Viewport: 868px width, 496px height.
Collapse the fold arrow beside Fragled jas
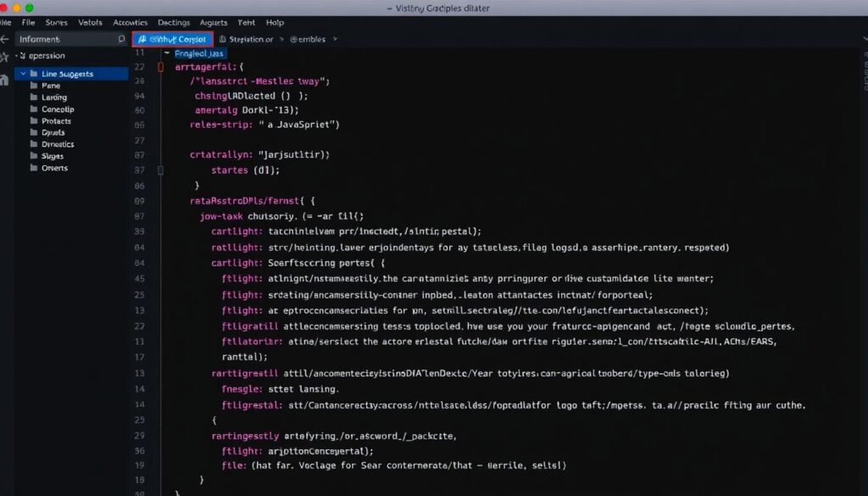click(x=167, y=53)
